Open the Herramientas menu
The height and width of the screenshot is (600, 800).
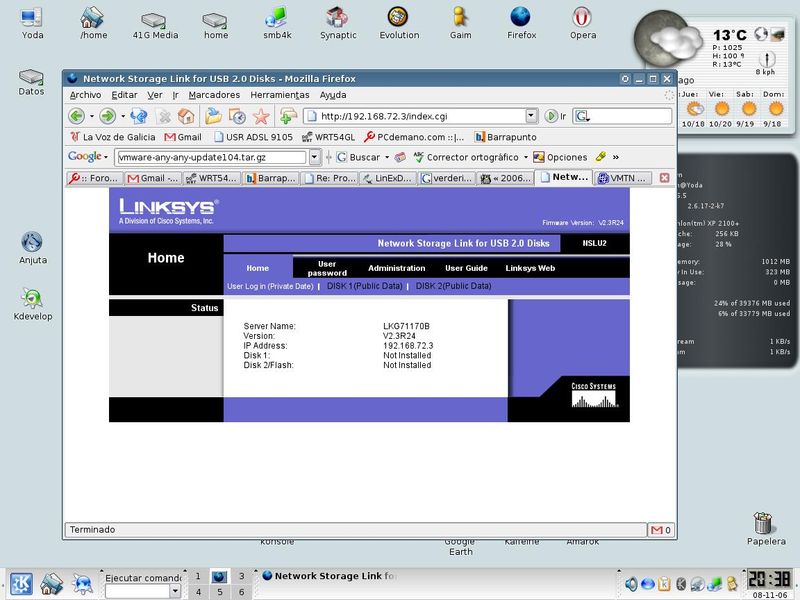[x=280, y=95]
